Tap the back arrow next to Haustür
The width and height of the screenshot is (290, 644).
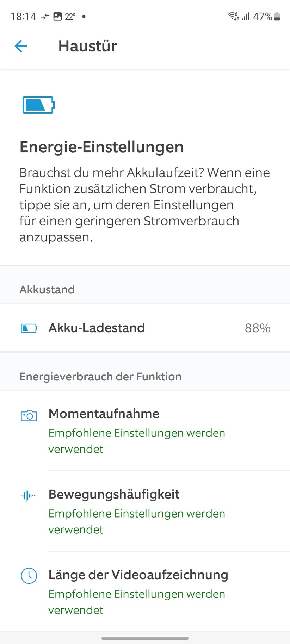point(21,46)
